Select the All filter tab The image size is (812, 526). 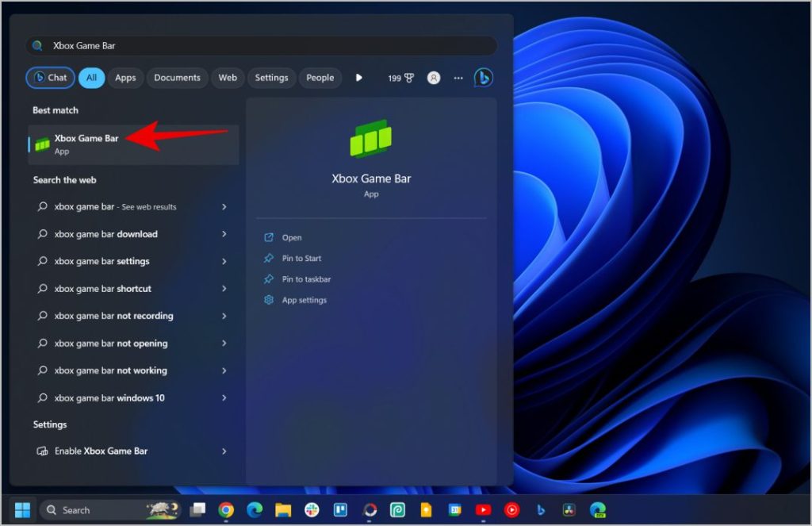(x=92, y=78)
